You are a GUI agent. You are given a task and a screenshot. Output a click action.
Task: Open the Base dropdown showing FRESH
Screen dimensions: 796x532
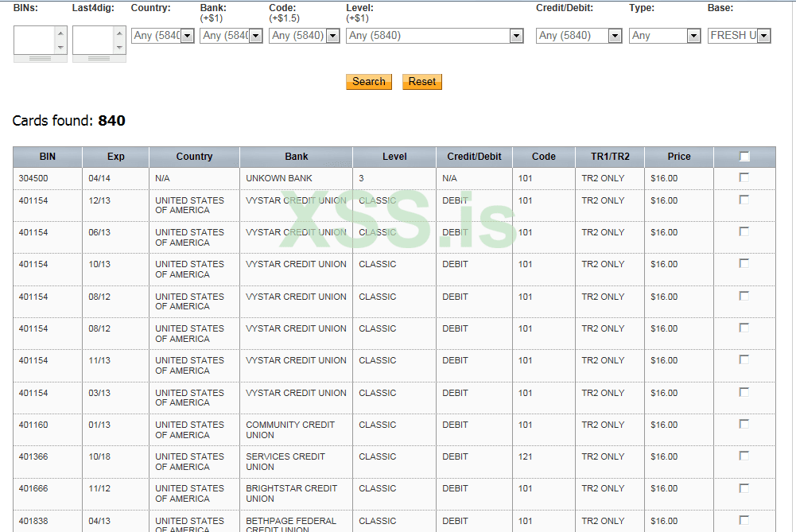(740, 36)
